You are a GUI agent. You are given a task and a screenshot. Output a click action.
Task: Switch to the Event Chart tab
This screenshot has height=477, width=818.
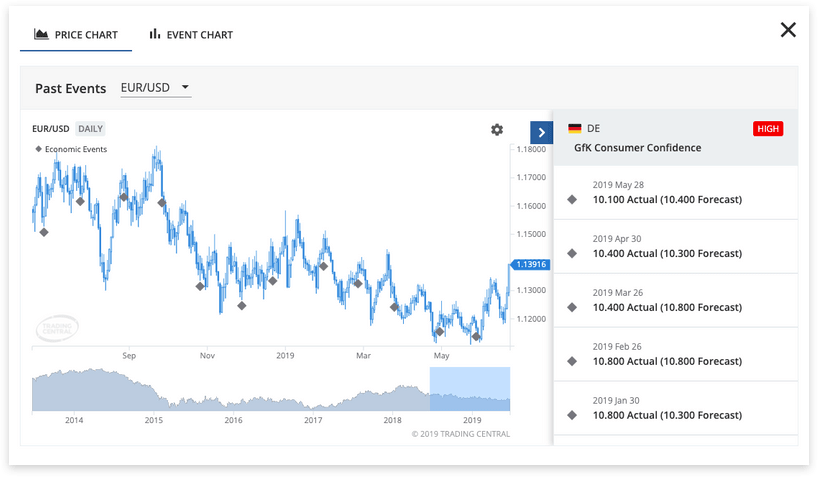point(190,35)
